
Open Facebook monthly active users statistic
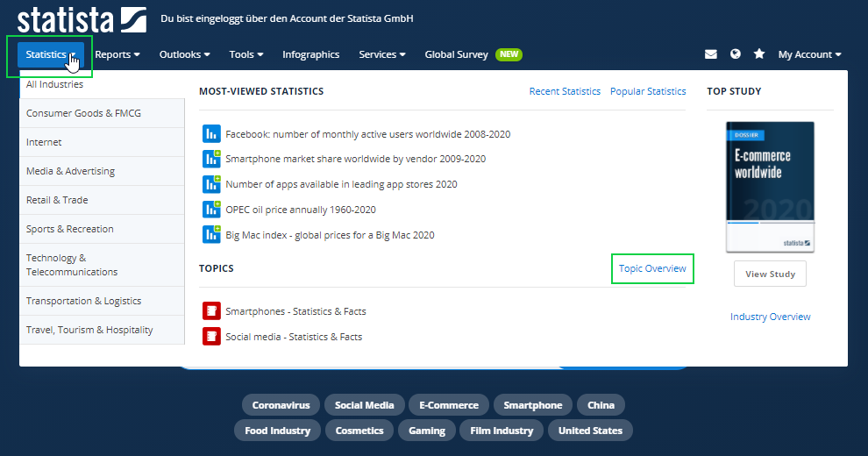[368, 134]
